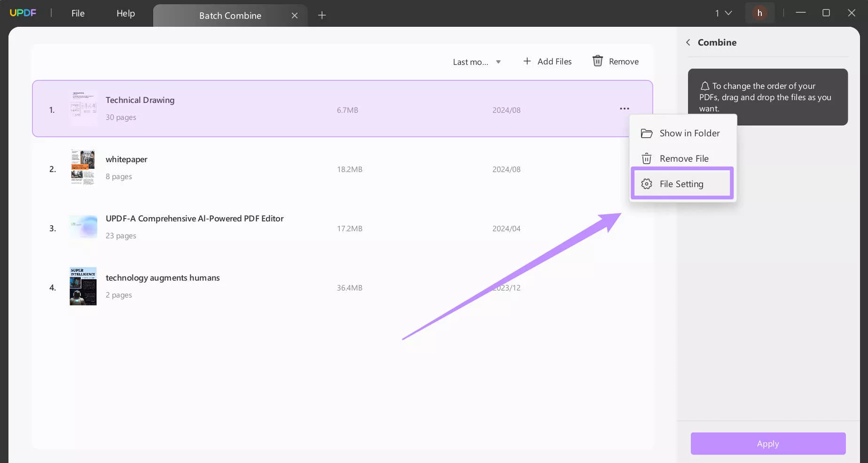This screenshot has width=868, height=463.
Task: Choose Show in Folder
Action: [683, 133]
